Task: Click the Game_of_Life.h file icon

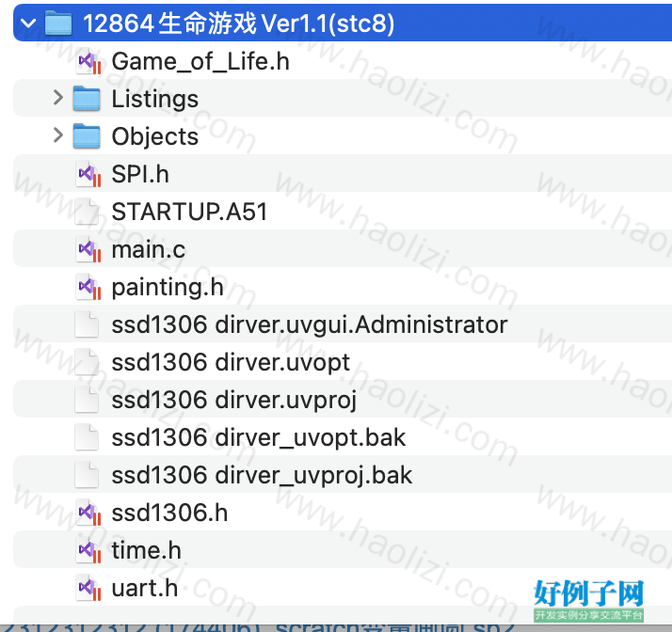Action: pos(88,61)
